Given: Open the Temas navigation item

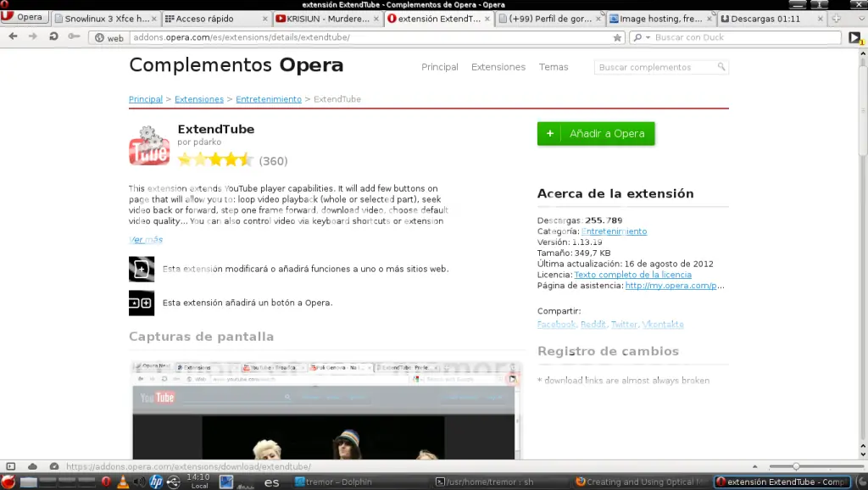Looking at the screenshot, I should click(x=554, y=67).
